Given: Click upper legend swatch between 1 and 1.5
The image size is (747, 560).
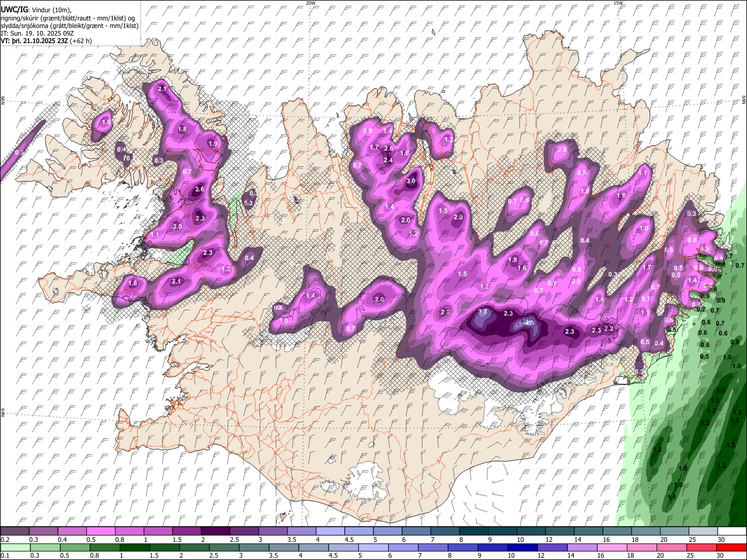Looking at the screenshot, I should (x=158, y=531).
